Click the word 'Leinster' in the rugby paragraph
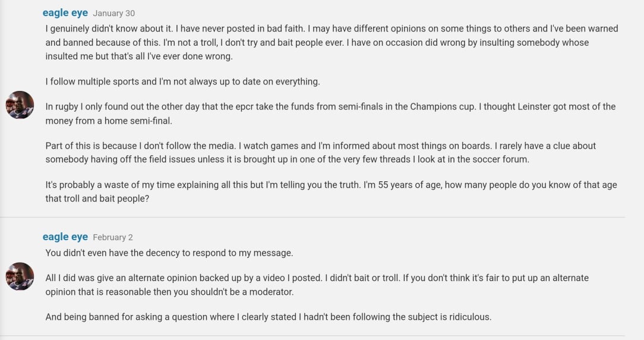The height and width of the screenshot is (340, 644). coord(534,106)
